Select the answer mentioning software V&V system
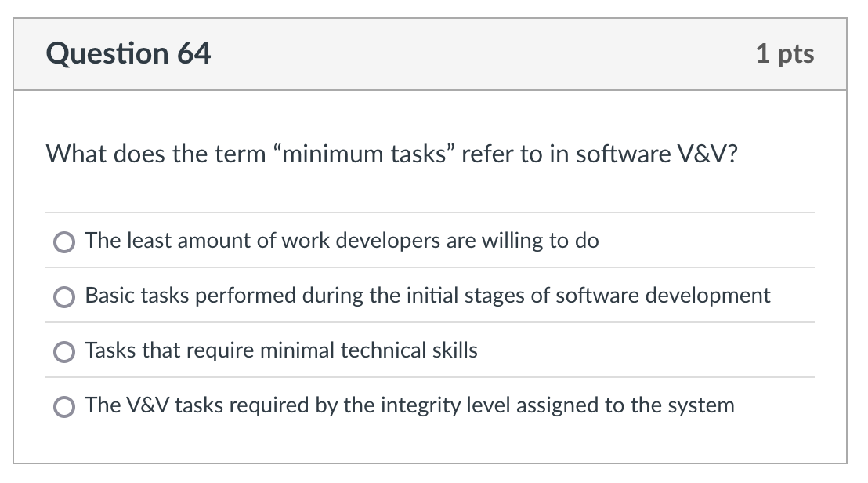The image size is (868, 483). click(x=411, y=405)
